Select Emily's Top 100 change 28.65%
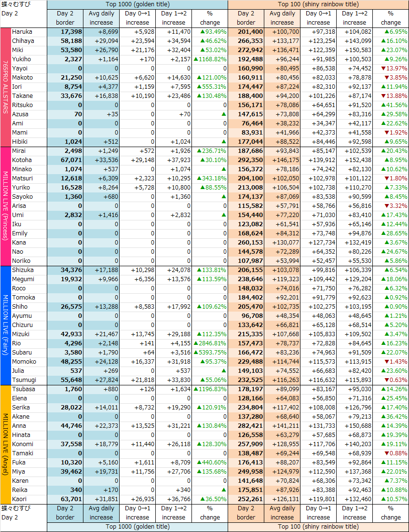 (391, 233)
